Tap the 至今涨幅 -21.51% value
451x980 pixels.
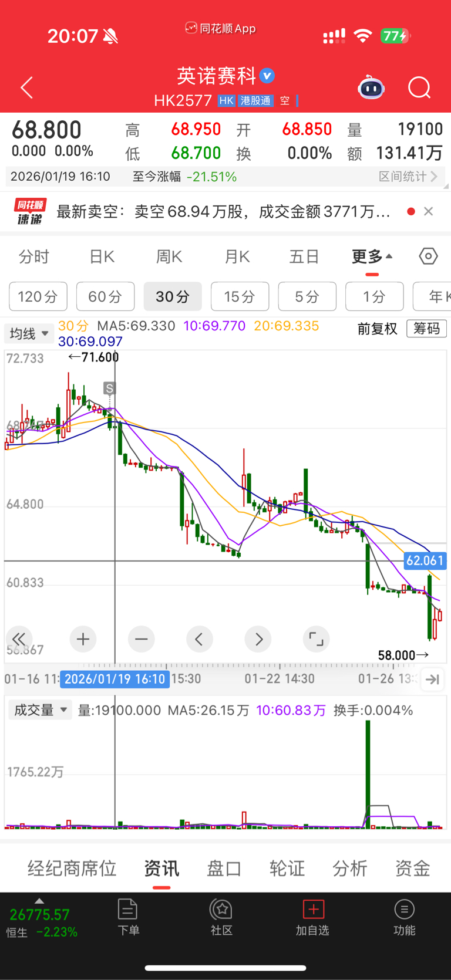click(x=211, y=177)
